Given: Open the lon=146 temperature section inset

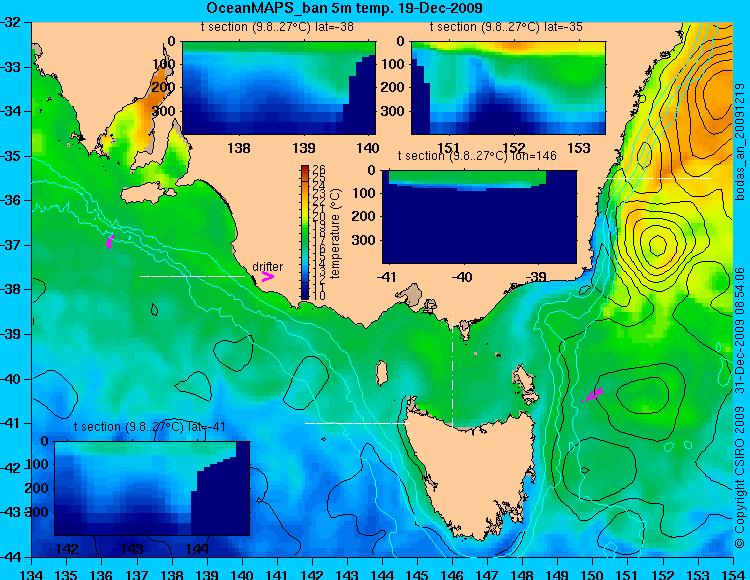Looking at the screenshot, I should (479, 217).
